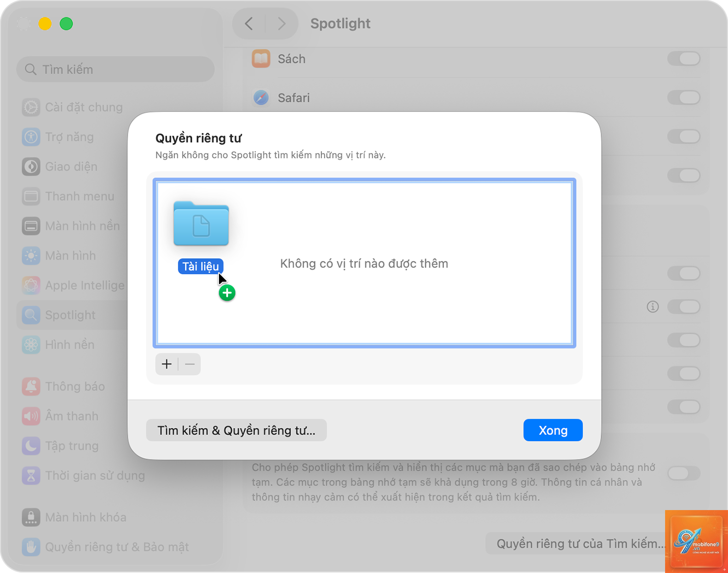This screenshot has width=728, height=573.
Task: Enable the clipboard search toggle
Action: 684,473
